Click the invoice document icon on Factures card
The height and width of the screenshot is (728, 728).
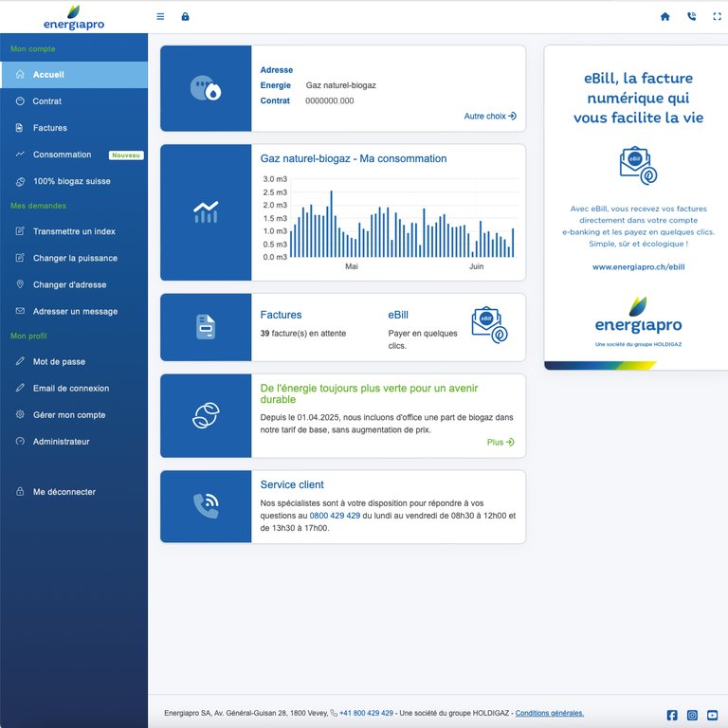point(206,327)
